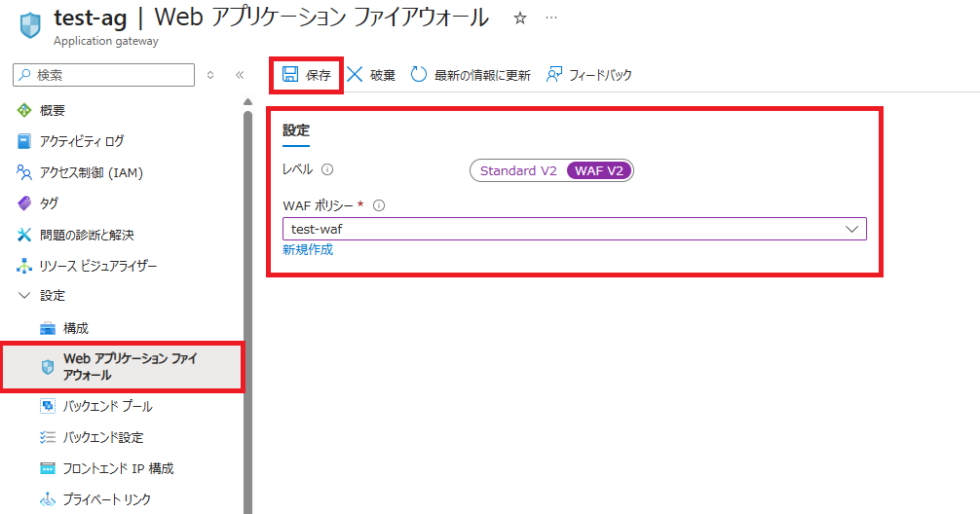The height and width of the screenshot is (514, 980).
Task: Click info icon beside レベル
Action: (327, 169)
